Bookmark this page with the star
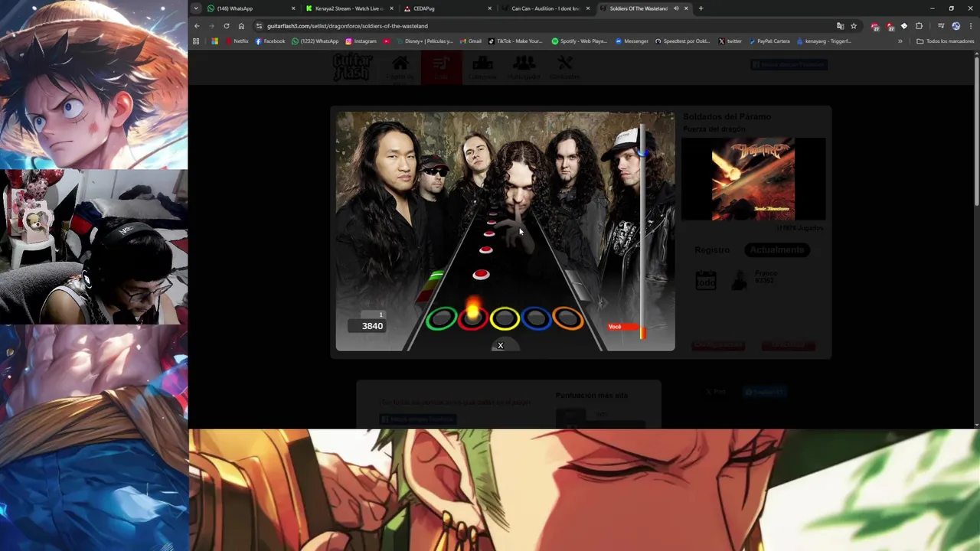Viewport: 980px width, 551px height. [x=854, y=26]
